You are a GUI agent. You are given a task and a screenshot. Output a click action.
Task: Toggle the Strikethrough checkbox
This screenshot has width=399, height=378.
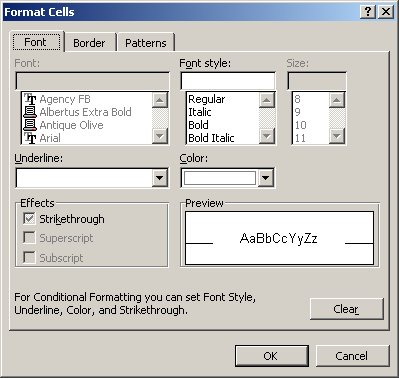pyautogui.click(x=29, y=219)
